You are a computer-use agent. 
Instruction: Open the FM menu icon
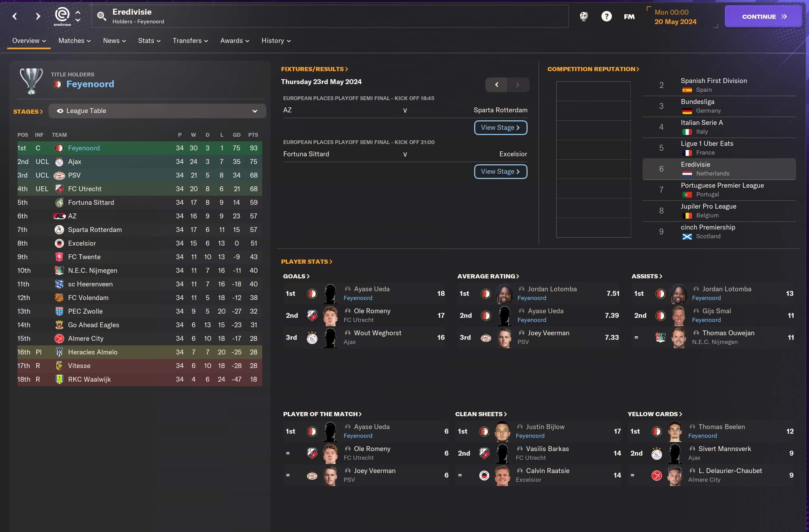point(629,16)
